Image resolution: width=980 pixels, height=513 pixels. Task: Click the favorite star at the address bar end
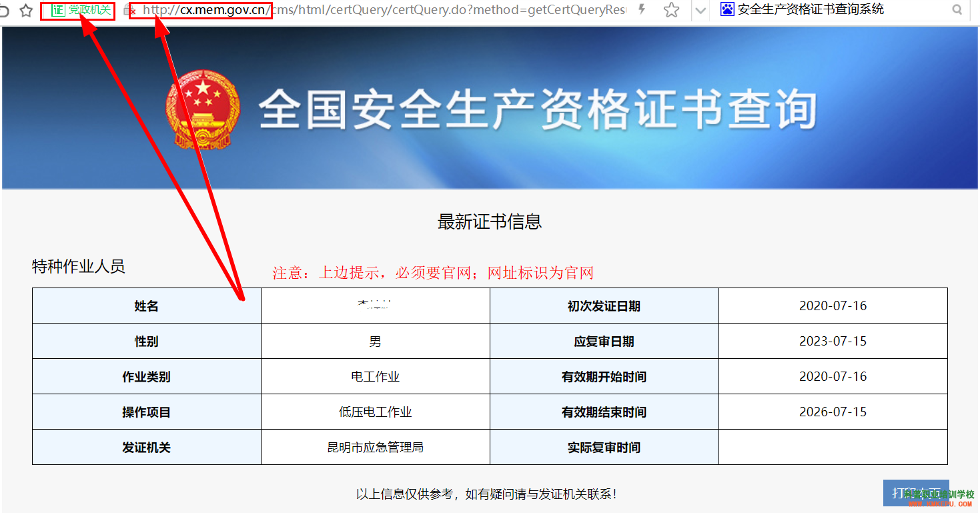(x=672, y=10)
